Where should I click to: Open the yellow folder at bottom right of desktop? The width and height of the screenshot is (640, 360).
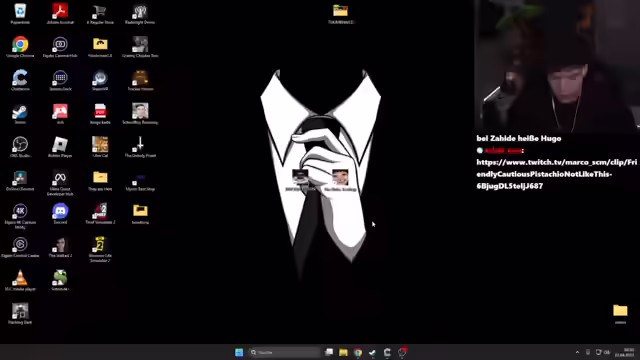point(620,314)
